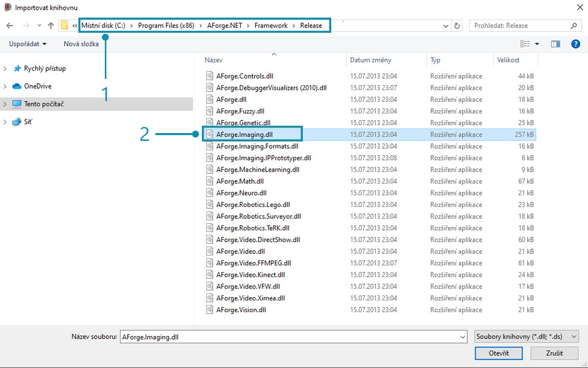588x368 pixels.
Task: Open the file name suggestions dropdown
Action: coord(463,337)
